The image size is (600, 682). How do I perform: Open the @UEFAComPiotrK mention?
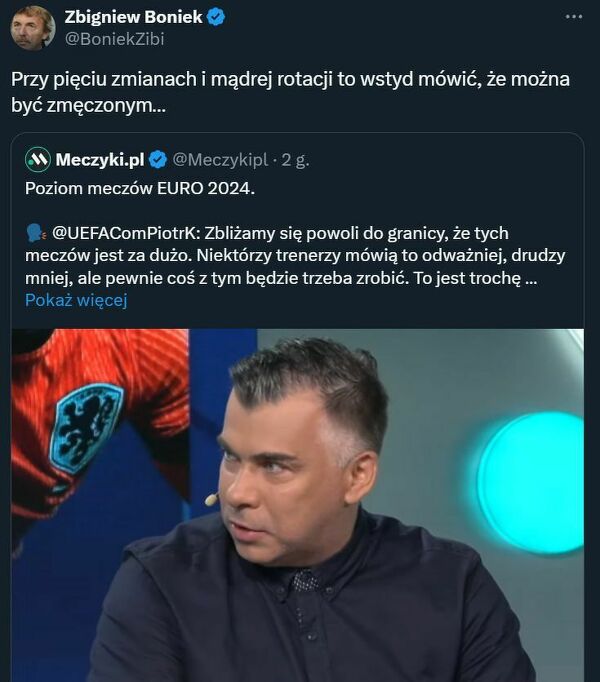point(116,232)
